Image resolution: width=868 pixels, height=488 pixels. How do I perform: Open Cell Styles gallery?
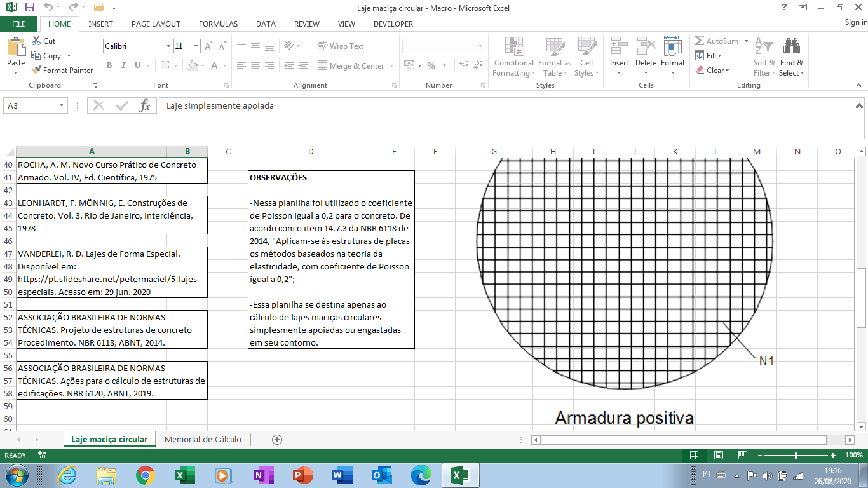587,57
